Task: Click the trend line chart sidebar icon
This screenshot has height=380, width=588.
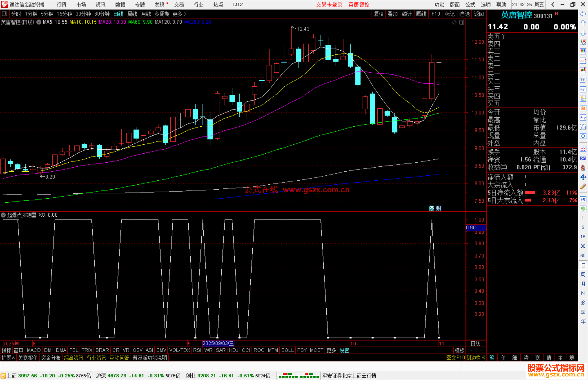Action: pos(583,61)
